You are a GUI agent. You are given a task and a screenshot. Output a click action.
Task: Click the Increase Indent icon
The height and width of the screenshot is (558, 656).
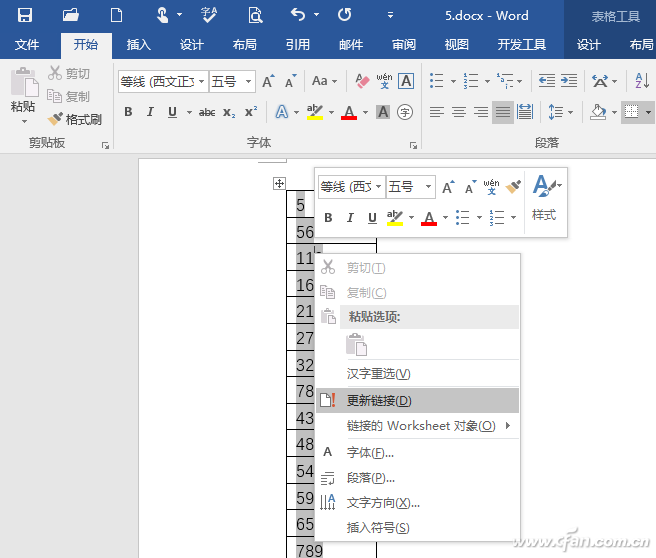point(569,80)
